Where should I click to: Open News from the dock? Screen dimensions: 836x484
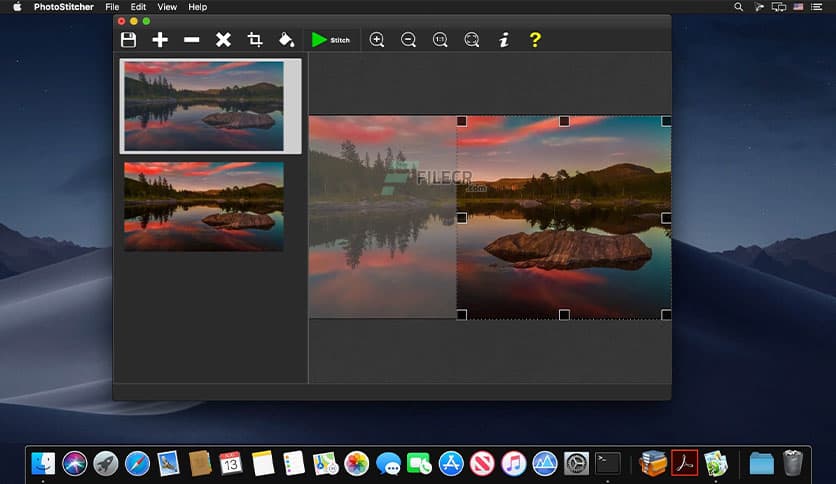482,463
